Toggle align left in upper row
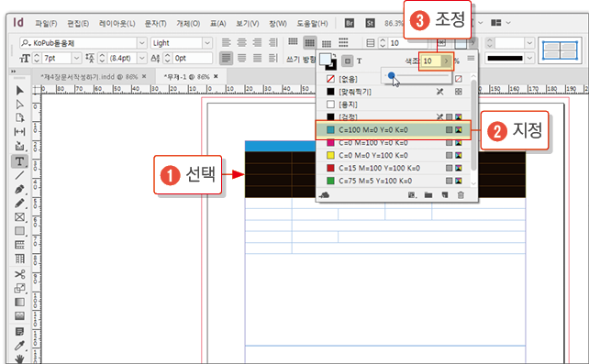Image resolution: width=589 pixels, height=364 pixels. coord(226,42)
